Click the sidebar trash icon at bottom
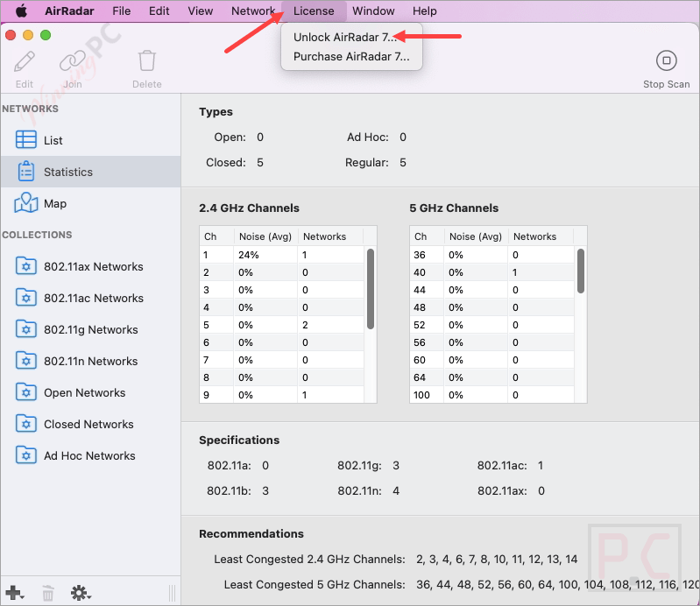700x606 pixels. coord(48,593)
